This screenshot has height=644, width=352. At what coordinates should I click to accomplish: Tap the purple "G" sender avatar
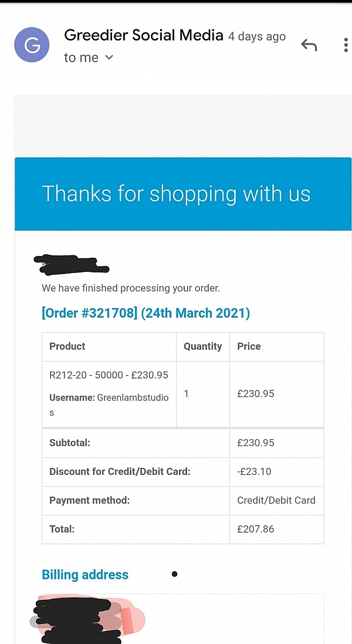coord(32,45)
